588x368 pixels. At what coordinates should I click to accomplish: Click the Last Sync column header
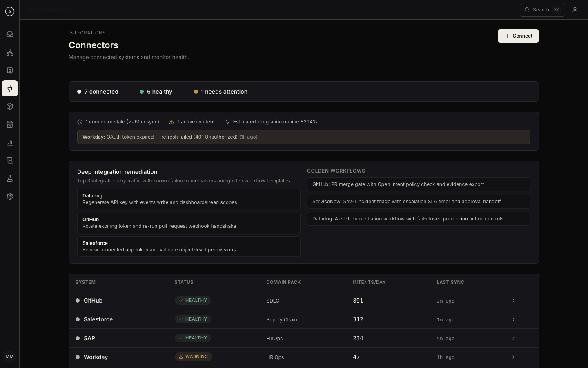click(x=450, y=282)
